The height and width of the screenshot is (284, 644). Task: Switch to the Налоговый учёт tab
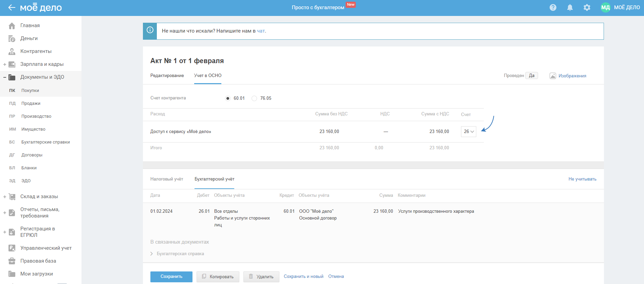[167, 179]
